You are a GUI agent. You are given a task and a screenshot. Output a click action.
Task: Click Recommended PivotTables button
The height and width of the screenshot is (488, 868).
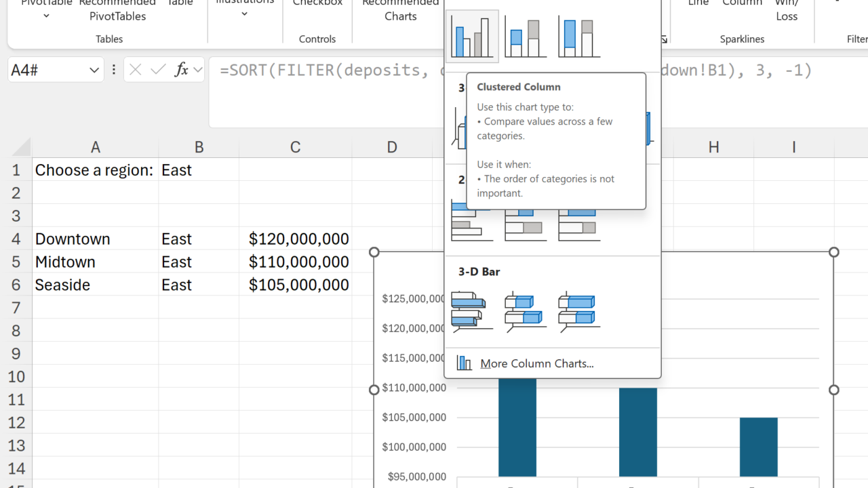(117, 10)
